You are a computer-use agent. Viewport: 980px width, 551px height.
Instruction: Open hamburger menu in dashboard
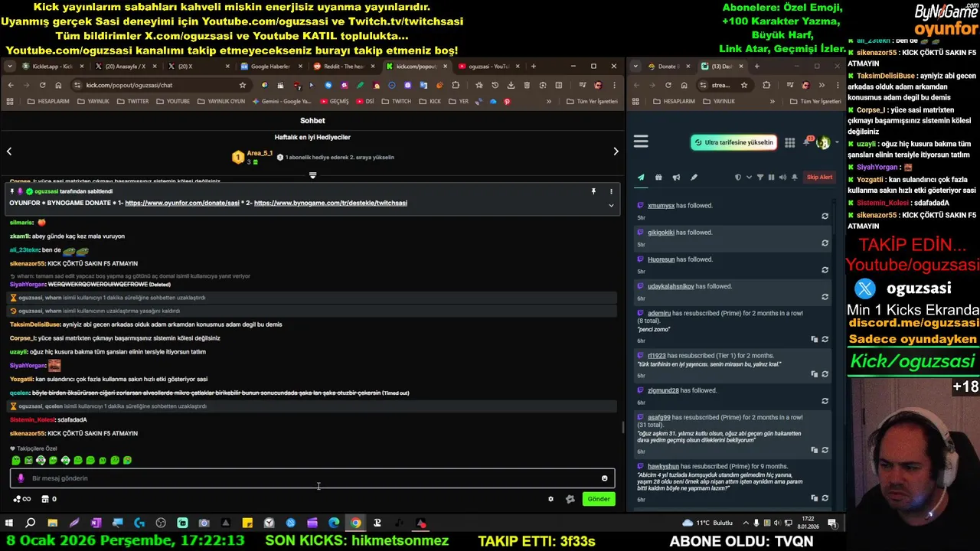(641, 142)
